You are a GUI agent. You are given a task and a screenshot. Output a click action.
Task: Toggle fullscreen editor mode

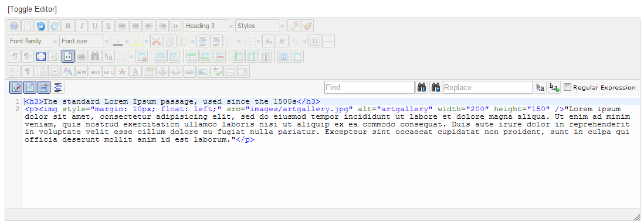[40, 56]
